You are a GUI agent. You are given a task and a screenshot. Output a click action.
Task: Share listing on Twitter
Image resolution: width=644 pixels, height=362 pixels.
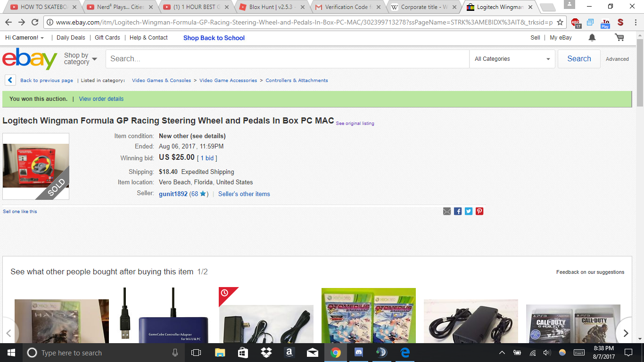(x=469, y=211)
